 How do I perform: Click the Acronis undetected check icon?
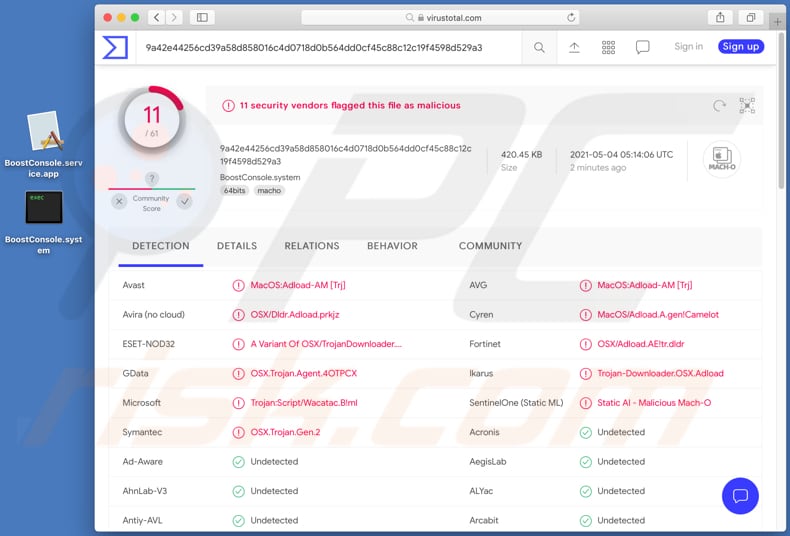pos(585,433)
